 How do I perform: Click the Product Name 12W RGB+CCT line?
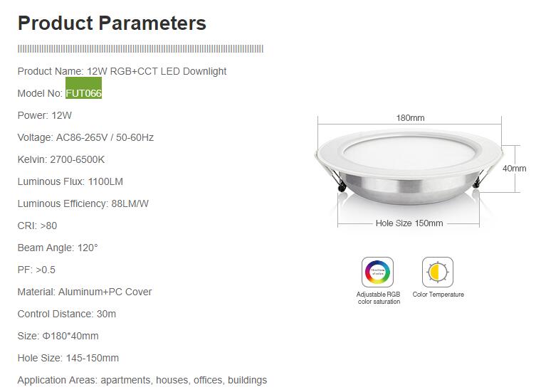[122, 71]
